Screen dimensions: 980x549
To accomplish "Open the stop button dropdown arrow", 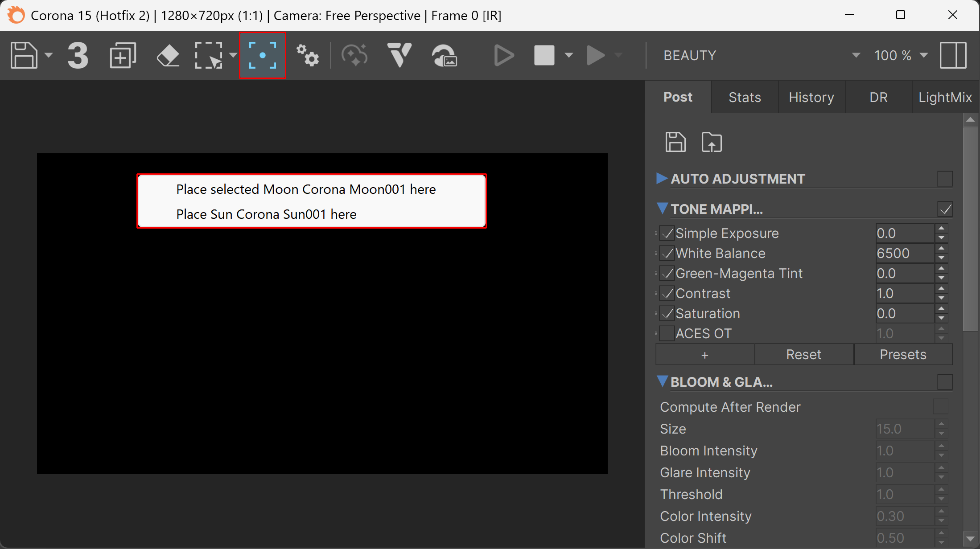I will click(x=568, y=55).
